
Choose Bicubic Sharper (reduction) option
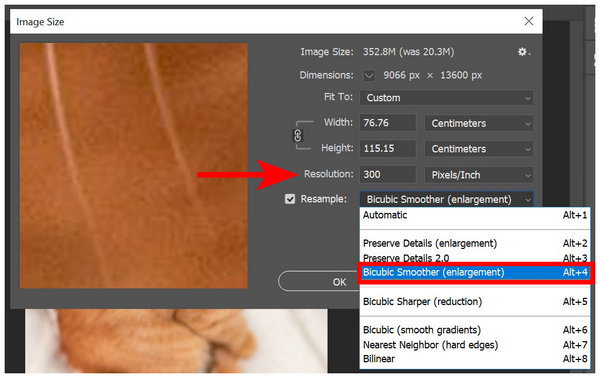coord(475,301)
